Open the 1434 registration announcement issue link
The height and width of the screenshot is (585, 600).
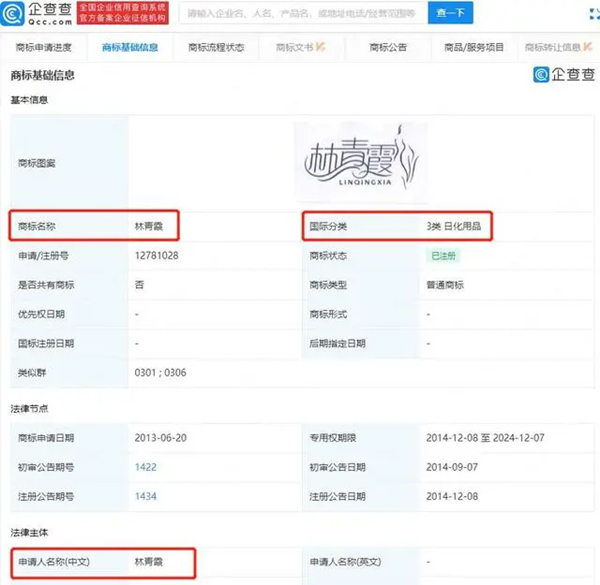coord(146,495)
